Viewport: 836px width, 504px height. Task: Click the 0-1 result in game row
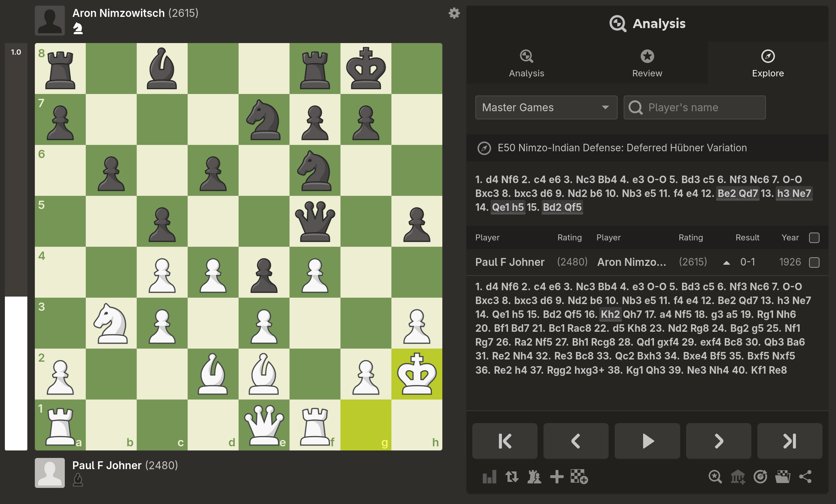pyautogui.click(x=748, y=262)
